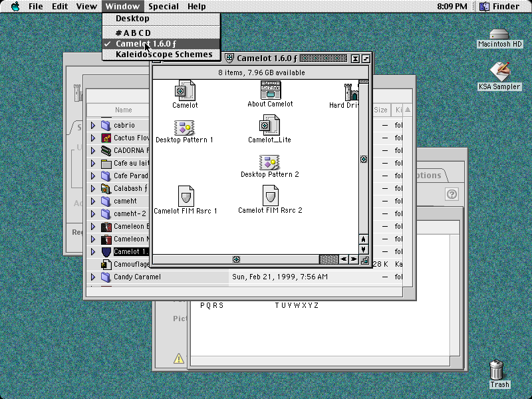532x399 pixels.
Task: Open the Help menu
Action: coord(196,6)
